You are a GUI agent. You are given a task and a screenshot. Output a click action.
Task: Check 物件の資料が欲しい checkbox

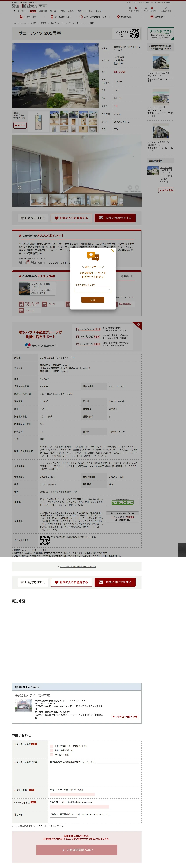[x=51, y=750]
